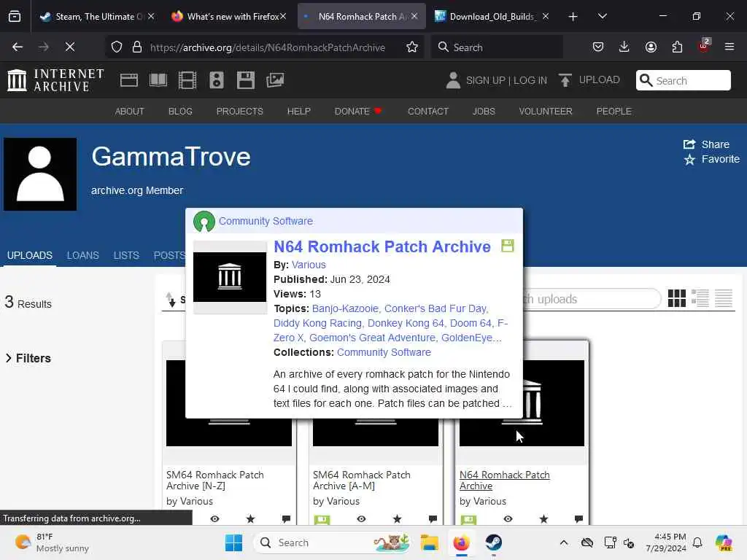Open SM64 Romhack Patch Archive [A-M] item
747x560 pixels.
[x=362, y=481]
